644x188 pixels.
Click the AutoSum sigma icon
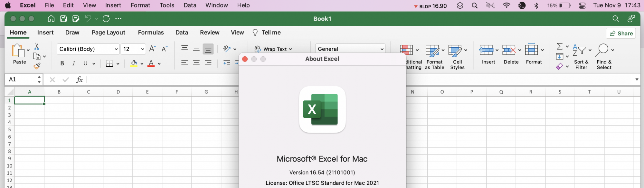pyautogui.click(x=560, y=46)
